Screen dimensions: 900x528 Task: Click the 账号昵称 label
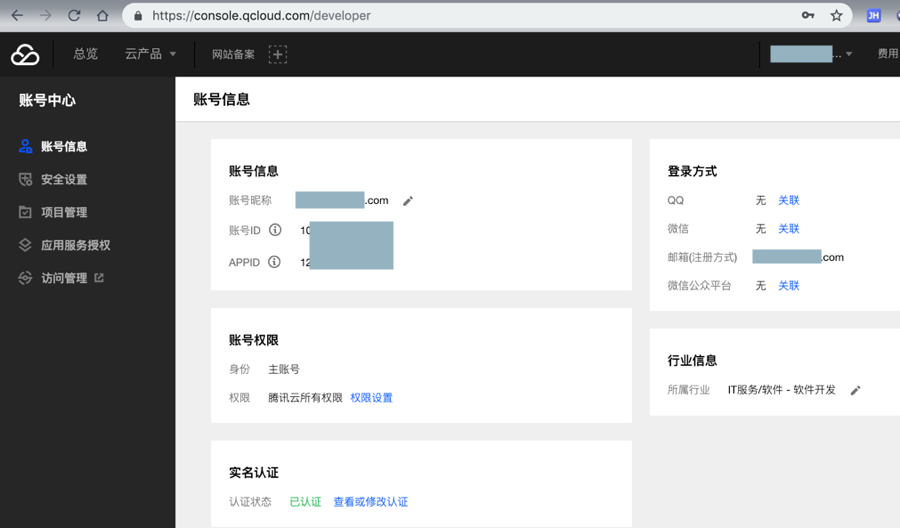click(250, 200)
